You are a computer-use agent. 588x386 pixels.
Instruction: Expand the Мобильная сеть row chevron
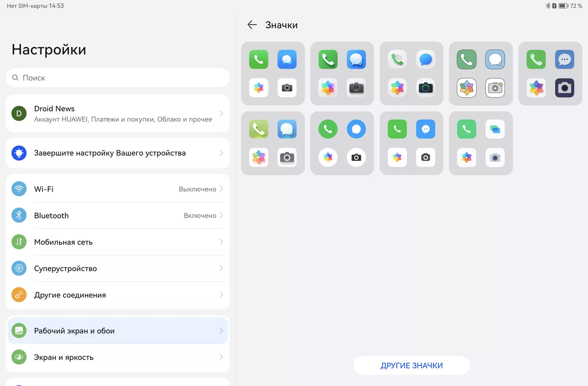point(221,242)
